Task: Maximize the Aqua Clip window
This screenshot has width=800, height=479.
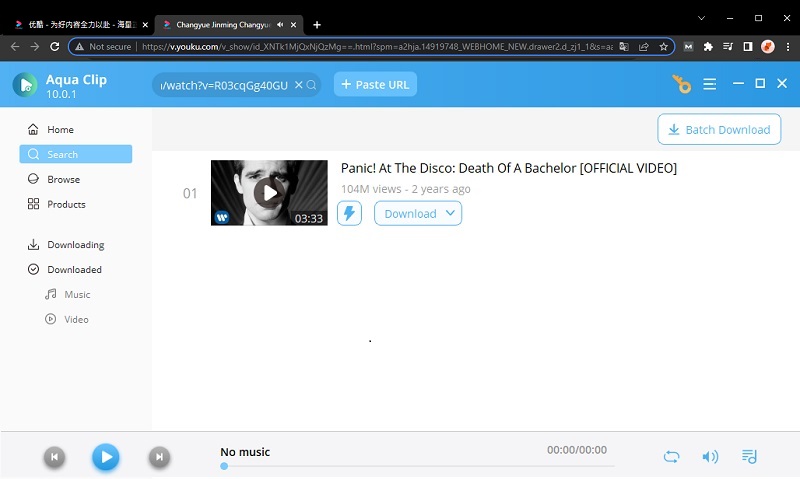Action: tap(760, 83)
